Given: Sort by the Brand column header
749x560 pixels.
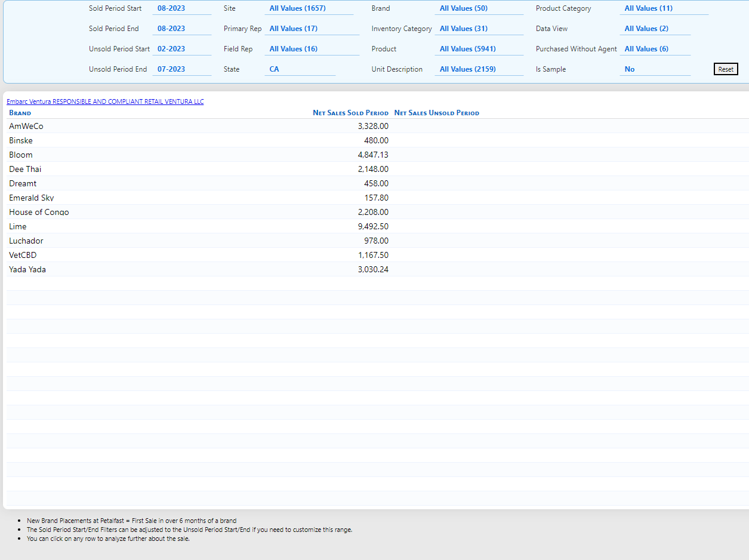Looking at the screenshot, I should [x=20, y=113].
